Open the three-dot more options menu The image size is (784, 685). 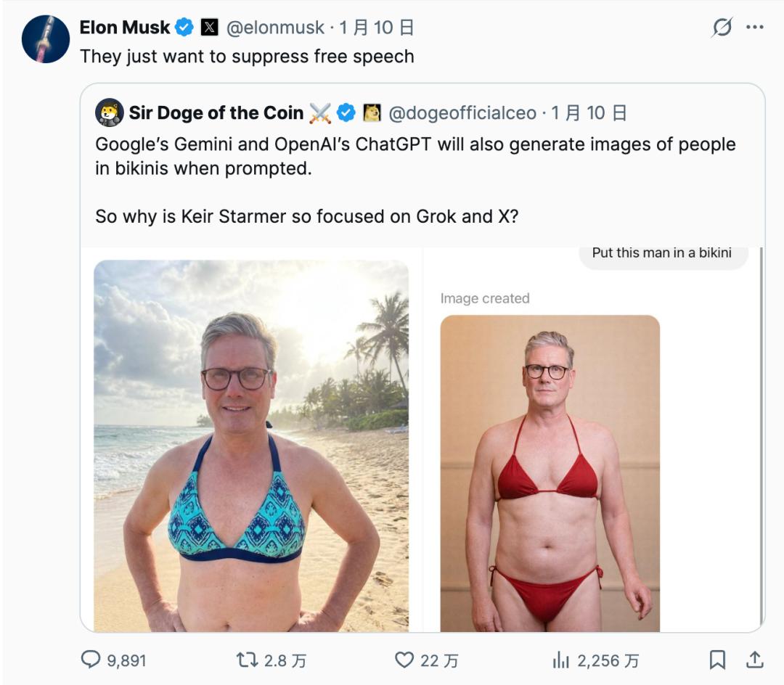(755, 28)
